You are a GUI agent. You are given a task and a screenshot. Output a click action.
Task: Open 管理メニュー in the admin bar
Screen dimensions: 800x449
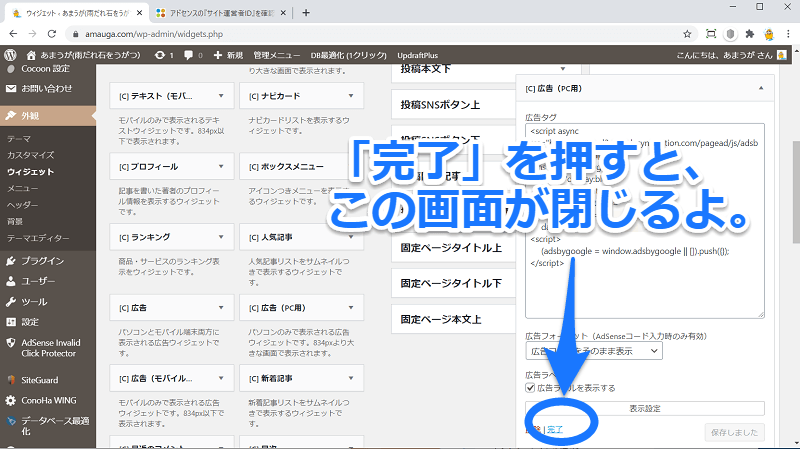[278, 55]
